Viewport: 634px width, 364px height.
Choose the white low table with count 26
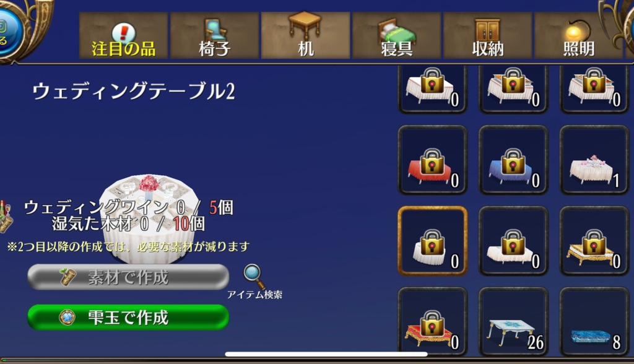coord(513,321)
